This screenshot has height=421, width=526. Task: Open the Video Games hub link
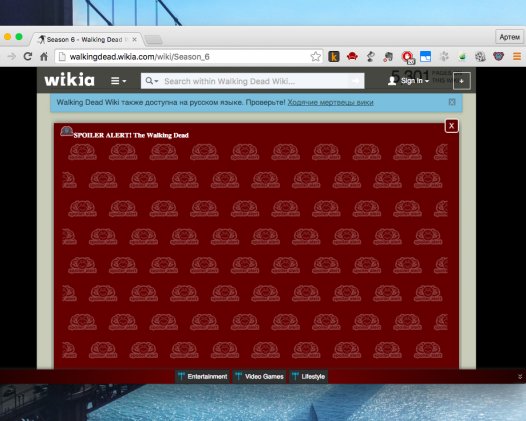click(x=260, y=376)
